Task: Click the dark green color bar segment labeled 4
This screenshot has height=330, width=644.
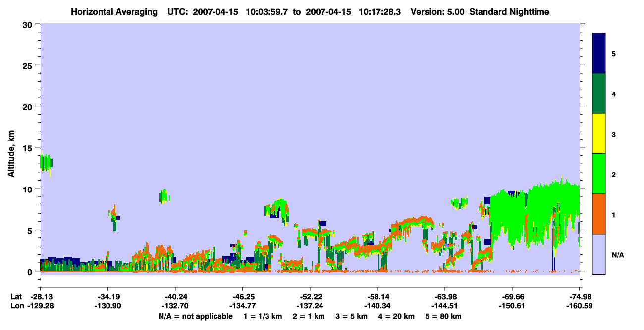Action: [599, 94]
